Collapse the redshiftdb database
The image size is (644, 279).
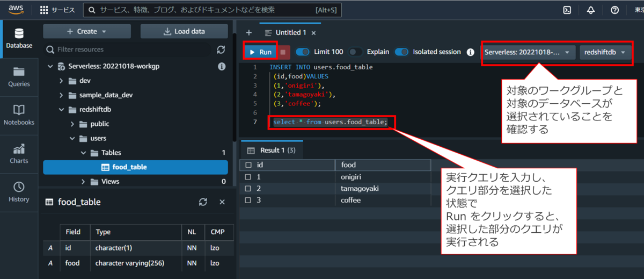[61, 110]
